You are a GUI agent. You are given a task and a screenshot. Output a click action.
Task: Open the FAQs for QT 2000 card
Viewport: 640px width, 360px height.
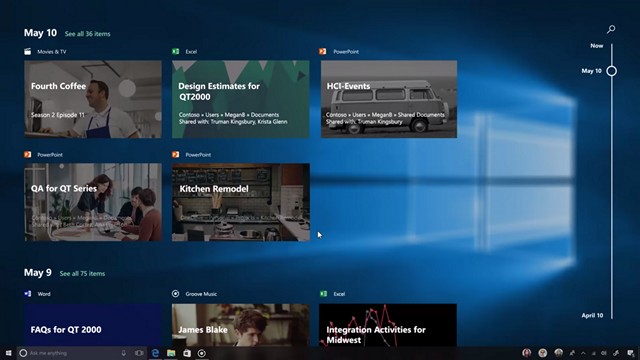[93, 325]
